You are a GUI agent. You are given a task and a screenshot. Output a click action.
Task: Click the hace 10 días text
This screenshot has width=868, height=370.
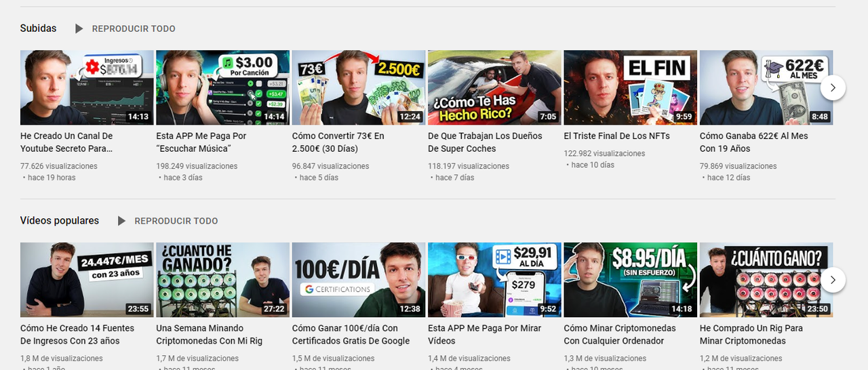point(593,165)
